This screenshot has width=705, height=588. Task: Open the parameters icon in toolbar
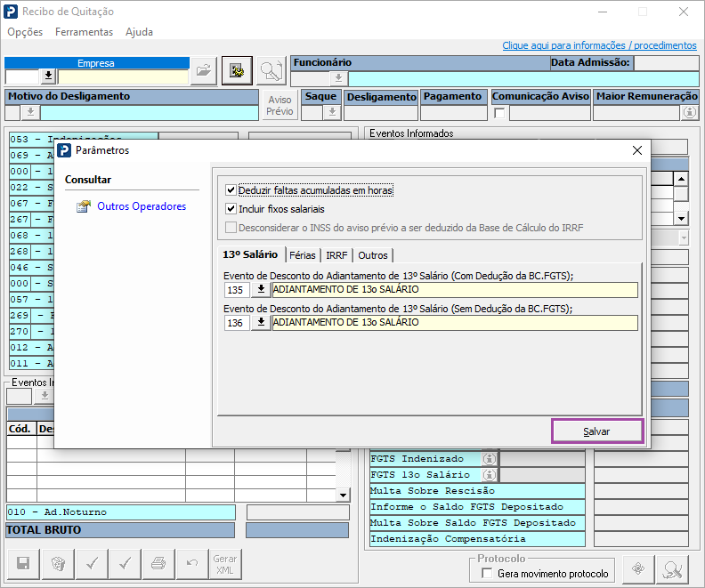236,71
